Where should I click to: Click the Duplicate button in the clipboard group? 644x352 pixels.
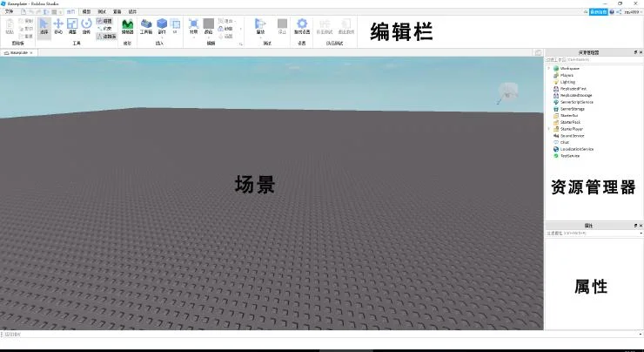point(26,37)
